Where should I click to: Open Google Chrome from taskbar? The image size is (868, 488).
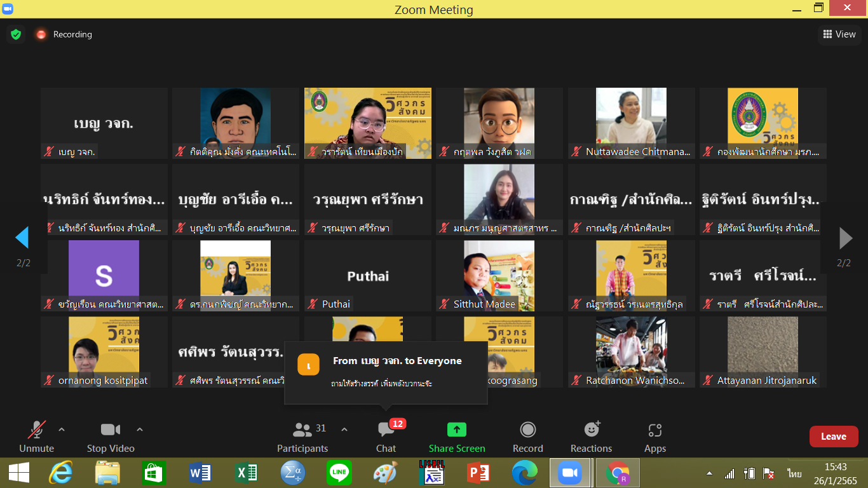(x=617, y=473)
